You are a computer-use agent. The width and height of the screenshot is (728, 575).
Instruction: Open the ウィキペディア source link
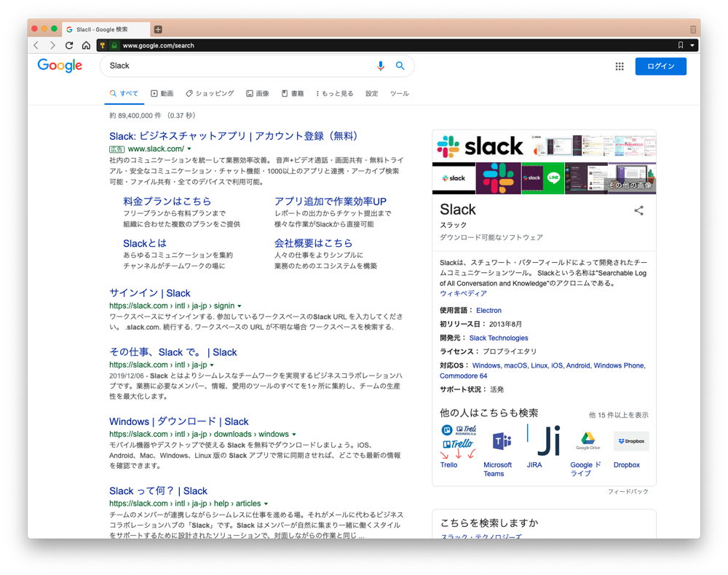click(x=463, y=294)
